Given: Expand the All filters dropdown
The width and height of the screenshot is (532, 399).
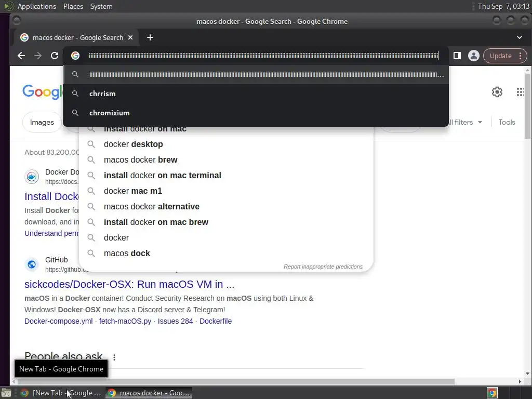Looking at the screenshot, I should (465, 122).
